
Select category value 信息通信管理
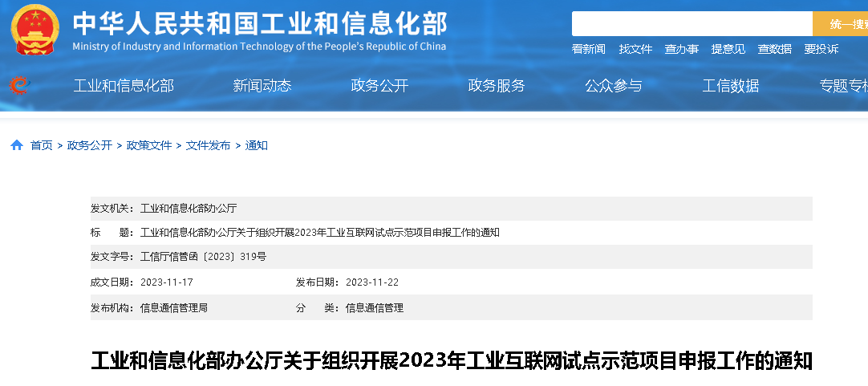pos(375,308)
